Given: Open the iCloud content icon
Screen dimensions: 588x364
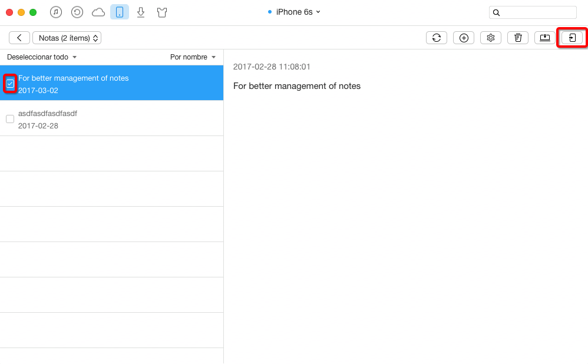Looking at the screenshot, I should click(98, 12).
